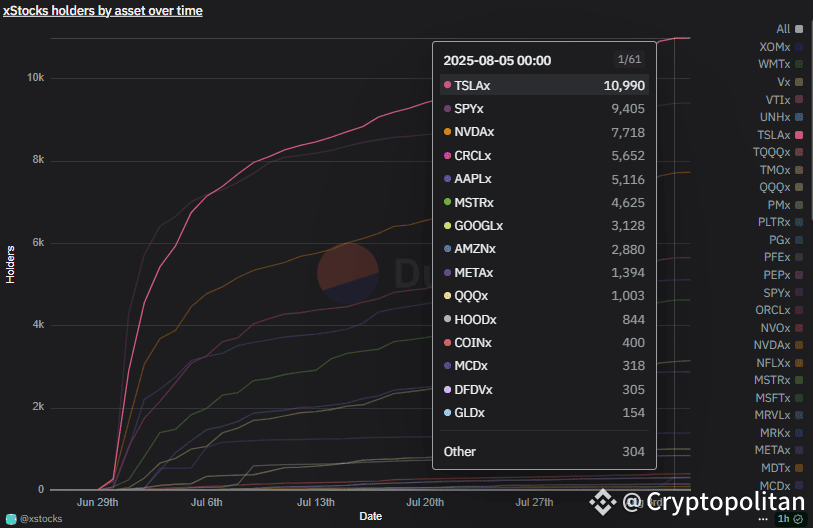Toggle MRKx series in the legend
813x528 pixels.
pyautogui.click(x=782, y=433)
